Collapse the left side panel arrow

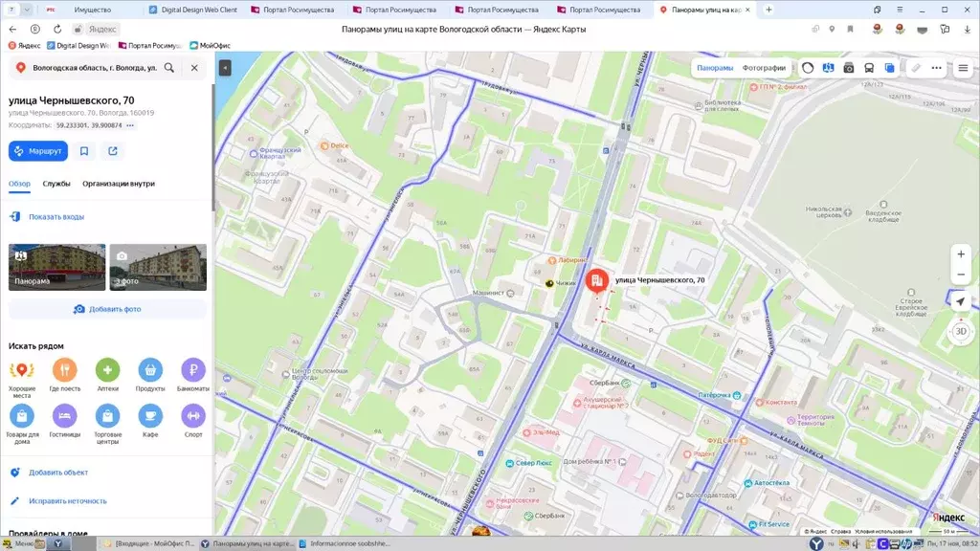click(225, 68)
